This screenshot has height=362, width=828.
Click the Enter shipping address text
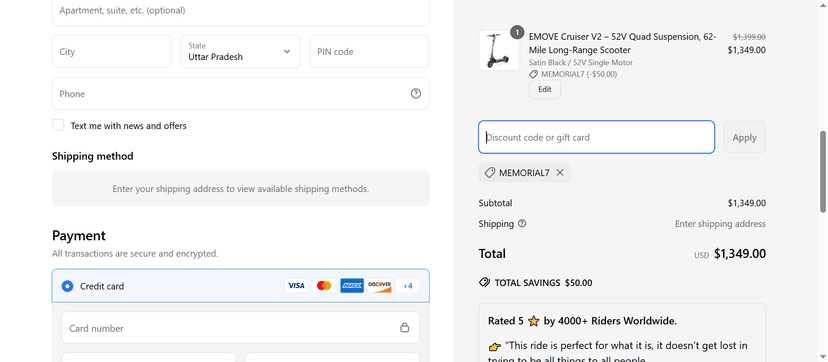point(720,224)
